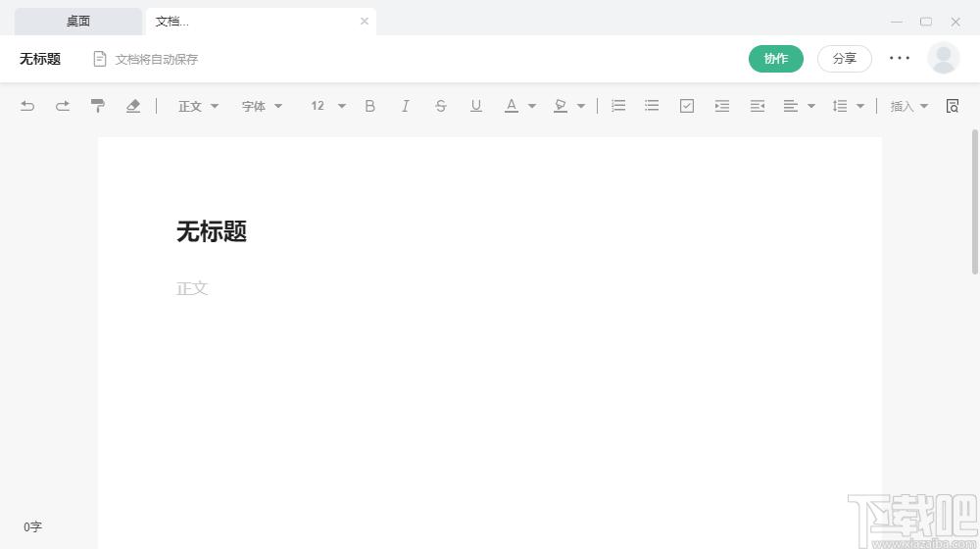Select the 文档... document tab
This screenshot has width=980, height=549.
tap(261, 22)
